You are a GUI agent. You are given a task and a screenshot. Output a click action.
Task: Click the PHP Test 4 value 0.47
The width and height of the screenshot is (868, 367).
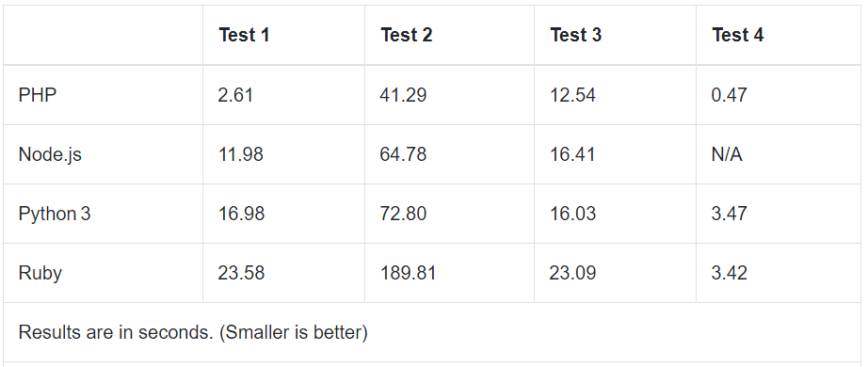pyautogui.click(x=729, y=95)
